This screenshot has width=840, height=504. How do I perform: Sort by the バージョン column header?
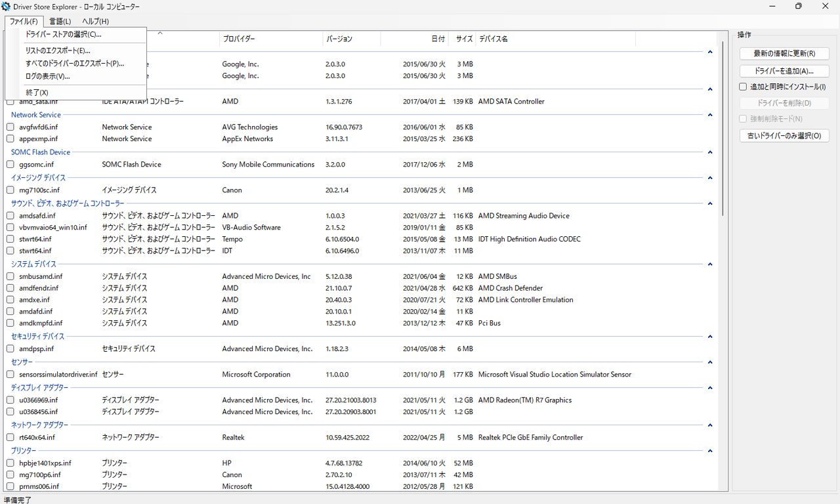(351, 39)
